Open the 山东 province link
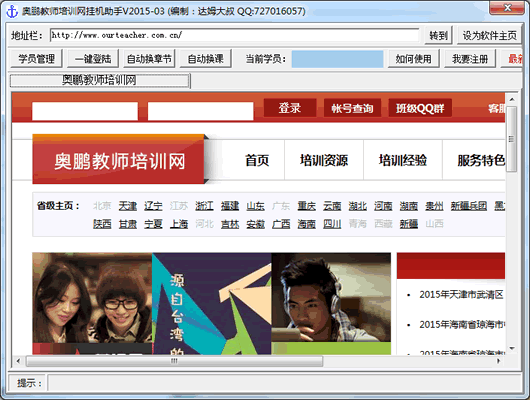The width and height of the screenshot is (530, 400). point(255,206)
